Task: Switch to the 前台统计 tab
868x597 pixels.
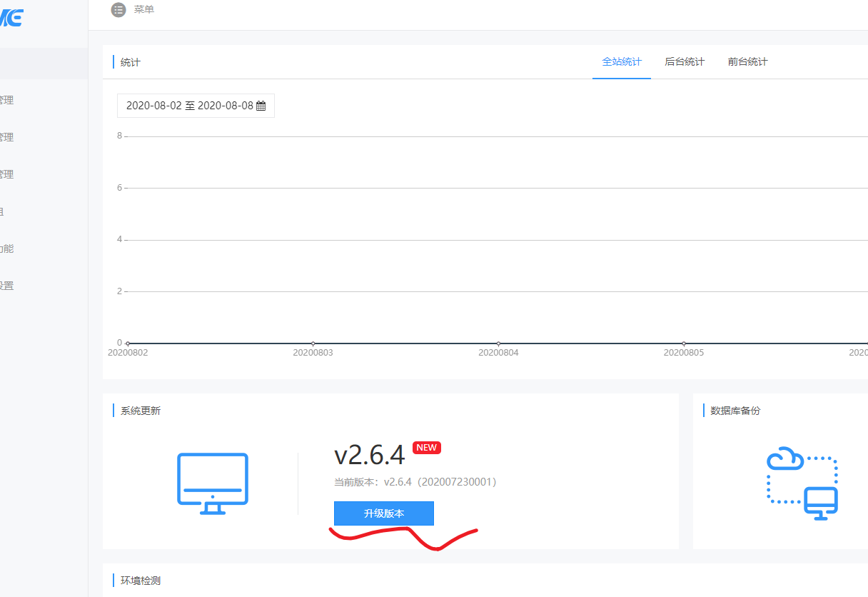Action: pyautogui.click(x=747, y=62)
